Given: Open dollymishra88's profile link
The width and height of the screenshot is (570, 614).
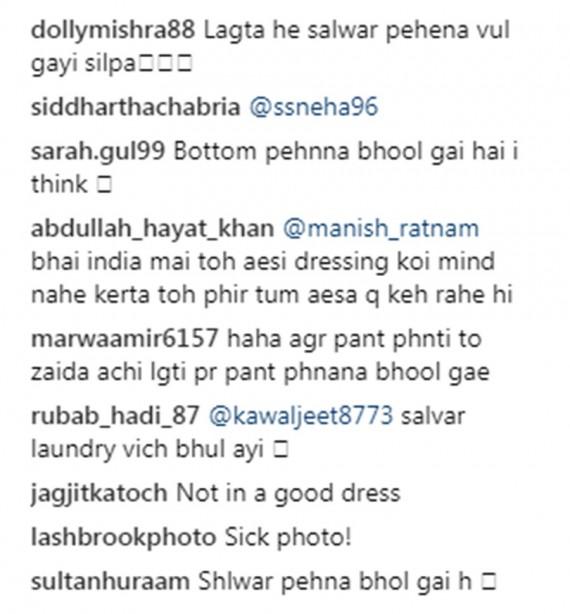Looking at the screenshot, I should (112, 30).
